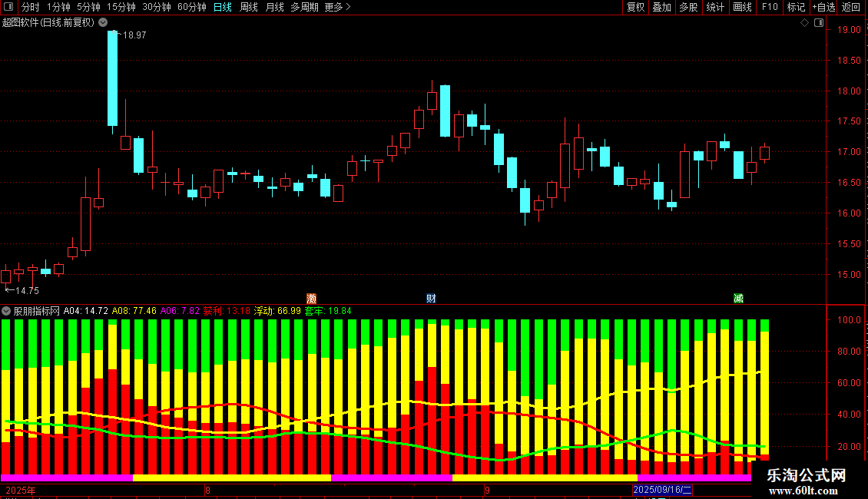Open the F10 company info
The width and height of the screenshot is (868, 499).
[x=770, y=7]
